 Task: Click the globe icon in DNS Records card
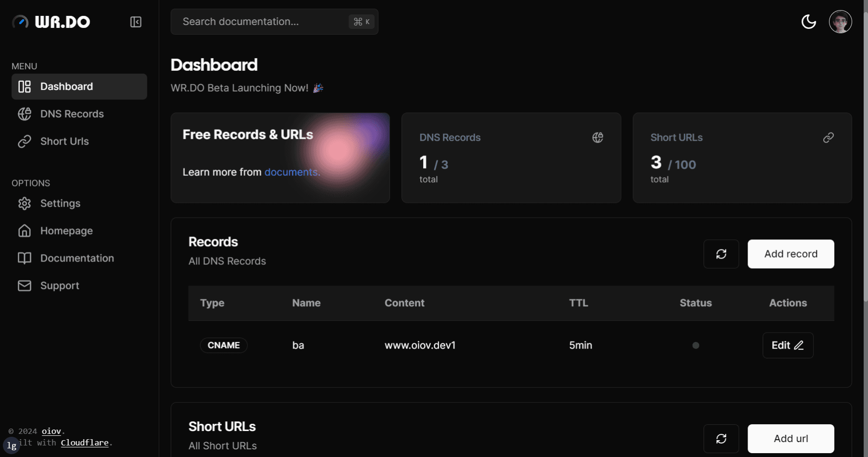(597, 138)
